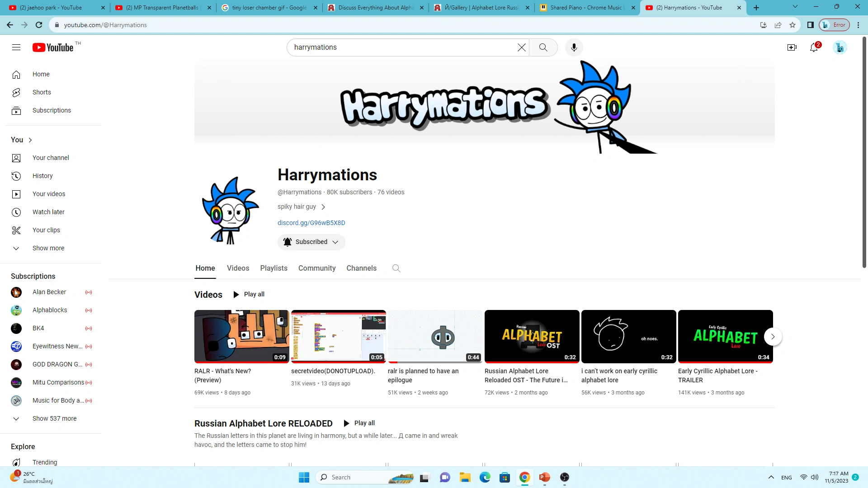Click the Create video icon
Viewport: 868px width, 488px height.
pyautogui.click(x=792, y=47)
